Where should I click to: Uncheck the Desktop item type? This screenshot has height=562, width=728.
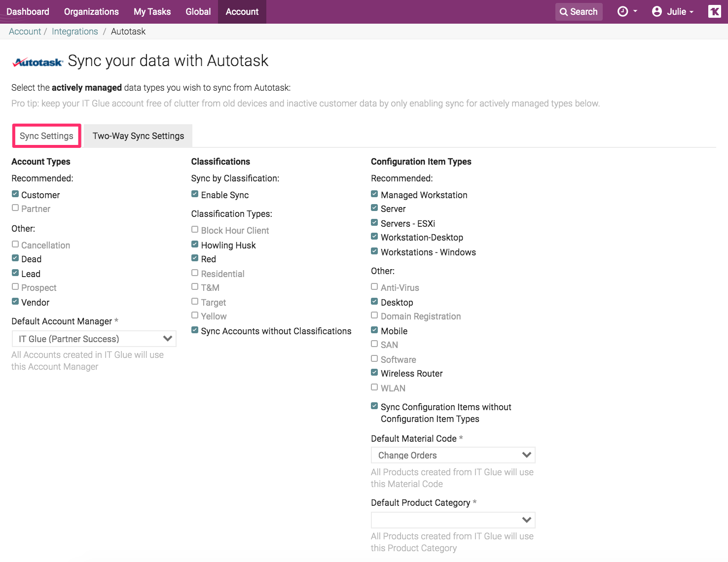[374, 302]
